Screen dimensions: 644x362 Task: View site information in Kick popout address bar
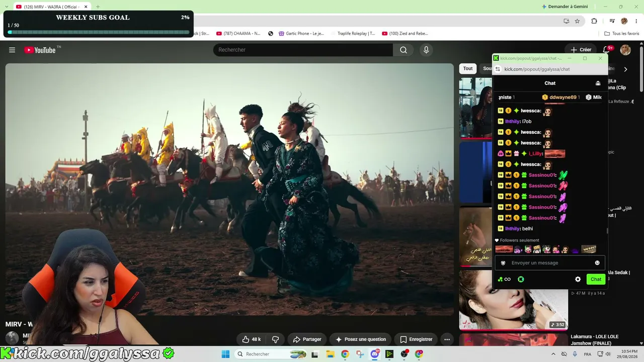point(498,69)
